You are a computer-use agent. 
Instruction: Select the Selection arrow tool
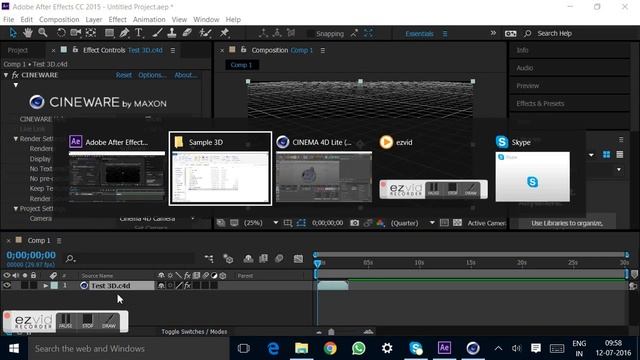(13, 33)
